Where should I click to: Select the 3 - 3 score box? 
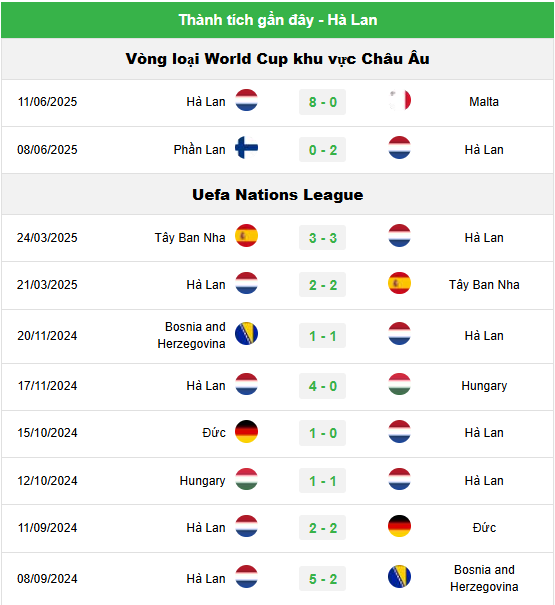pos(323,238)
